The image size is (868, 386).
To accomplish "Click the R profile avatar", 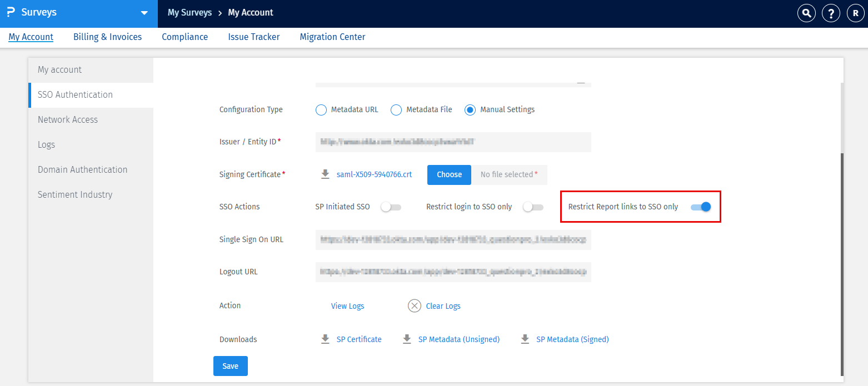I will click(855, 13).
